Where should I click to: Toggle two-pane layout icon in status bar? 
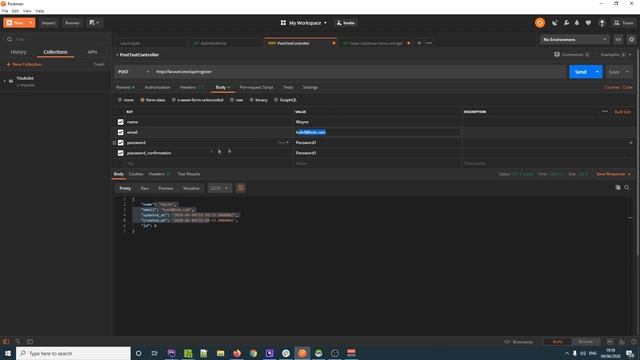coord(610,341)
